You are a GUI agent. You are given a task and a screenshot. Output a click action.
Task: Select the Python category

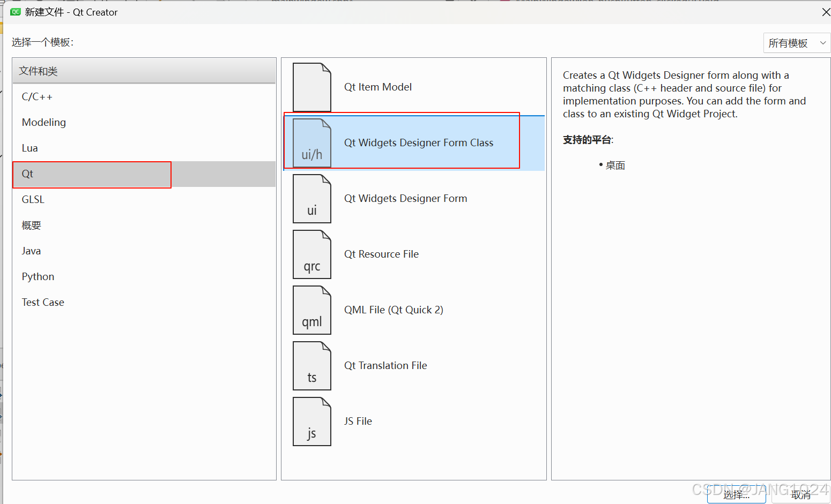pyautogui.click(x=144, y=277)
